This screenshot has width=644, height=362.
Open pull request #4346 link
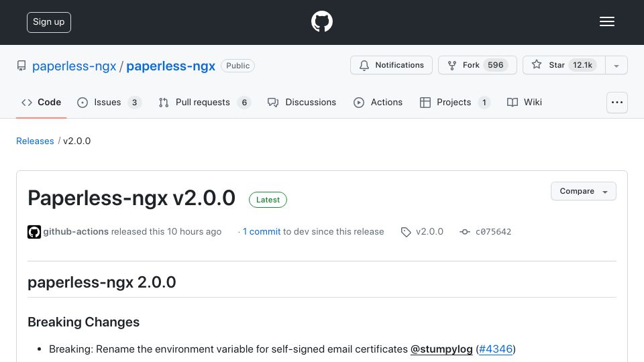coord(496,349)
